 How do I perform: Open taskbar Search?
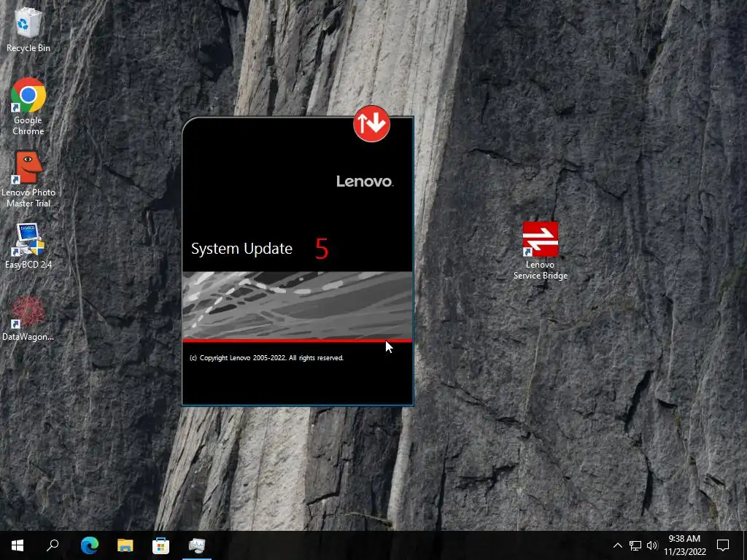pyautogui.click(x=53, y=545)
